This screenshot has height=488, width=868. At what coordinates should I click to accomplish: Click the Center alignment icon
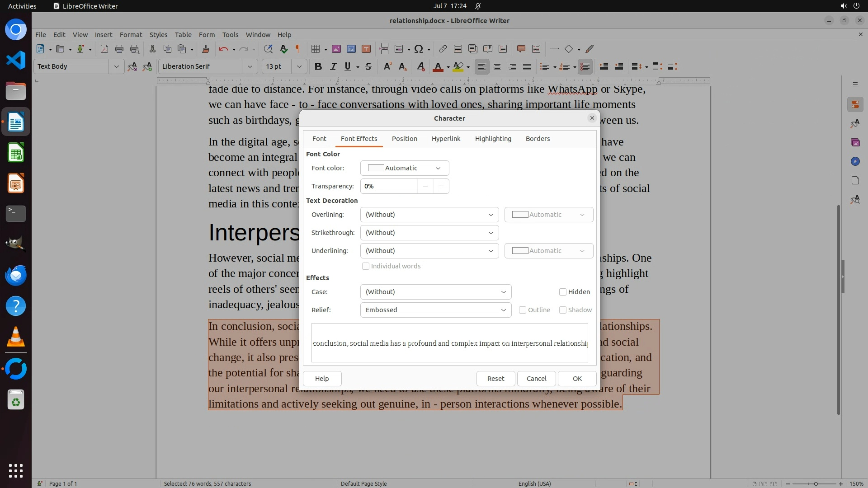(497, 66)
